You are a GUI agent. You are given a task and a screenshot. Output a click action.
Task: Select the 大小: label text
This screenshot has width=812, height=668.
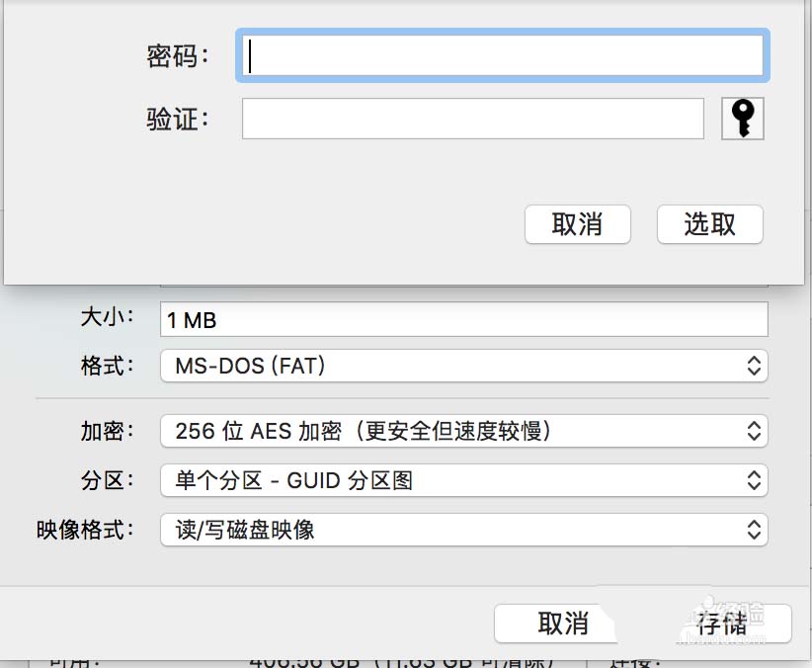[x=107, y=319]
